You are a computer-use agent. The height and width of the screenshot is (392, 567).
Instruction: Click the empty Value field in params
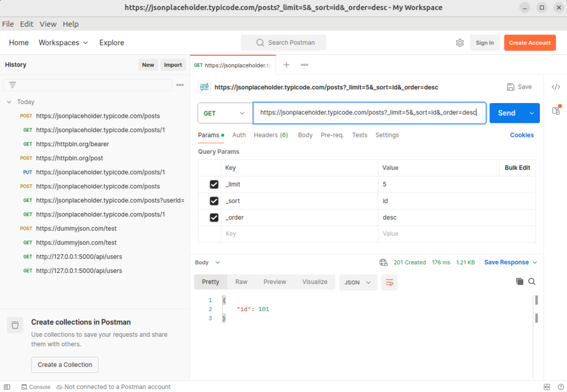click(457, 234)
